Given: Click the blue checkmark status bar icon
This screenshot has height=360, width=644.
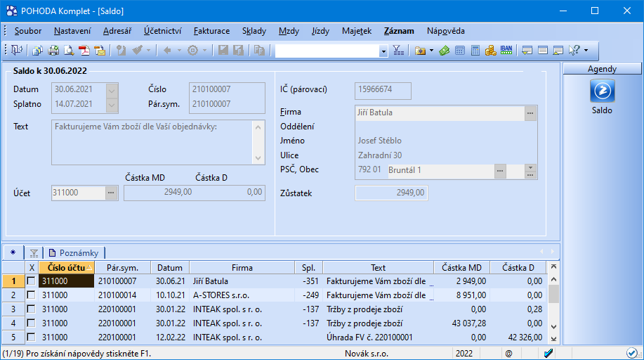Looking at the screenshot, I should pos(631,353).
